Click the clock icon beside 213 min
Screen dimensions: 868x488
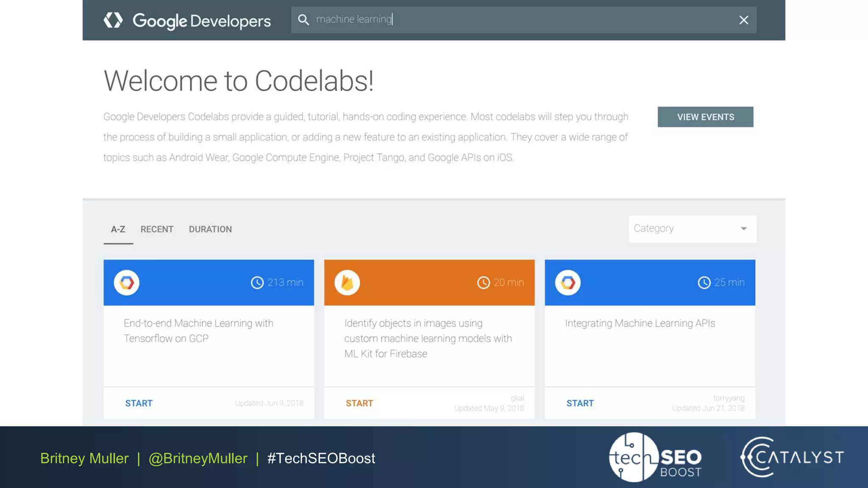point(257,283)
